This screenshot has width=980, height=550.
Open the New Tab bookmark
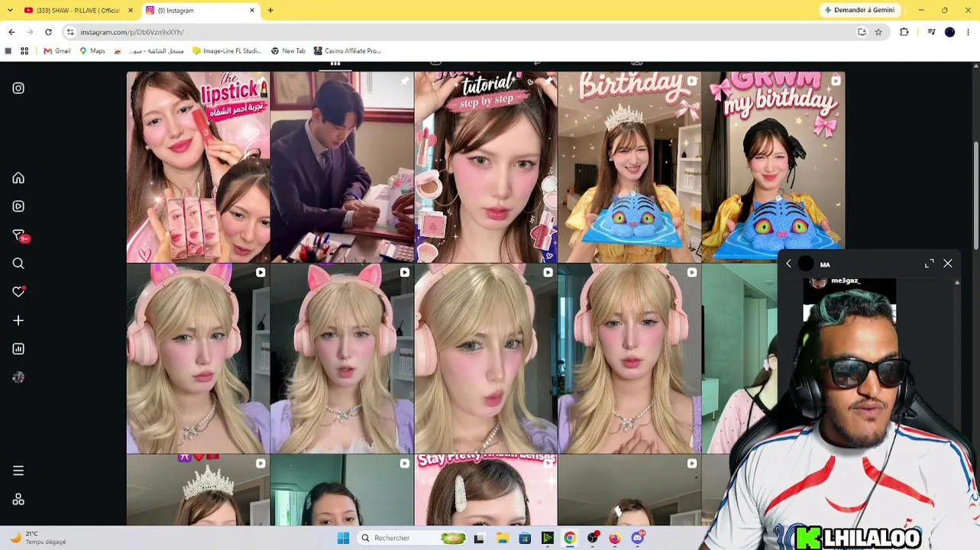click(x=288, y=51)
